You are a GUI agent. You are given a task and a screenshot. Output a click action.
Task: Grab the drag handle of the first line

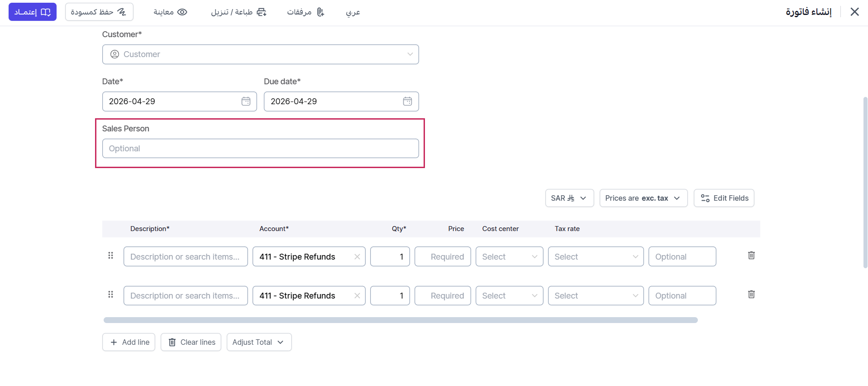(110, 256)
